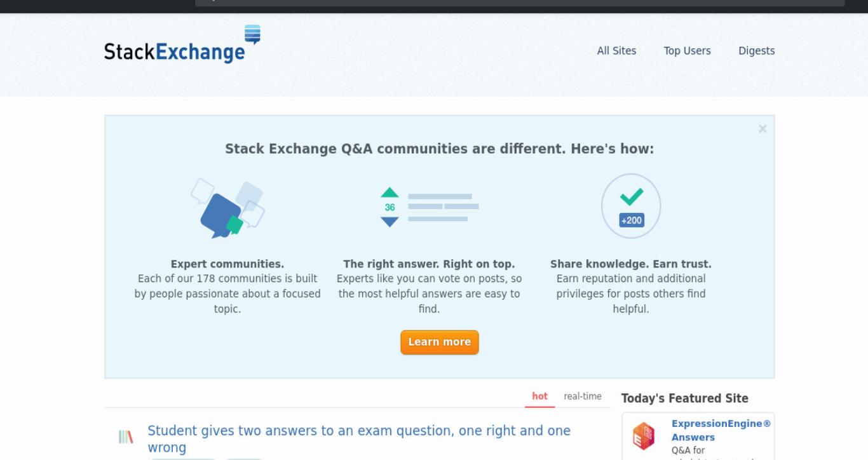The image size is (868, 460).
Task: Switch to the hot tab
Action: click(x=539, y=396)
